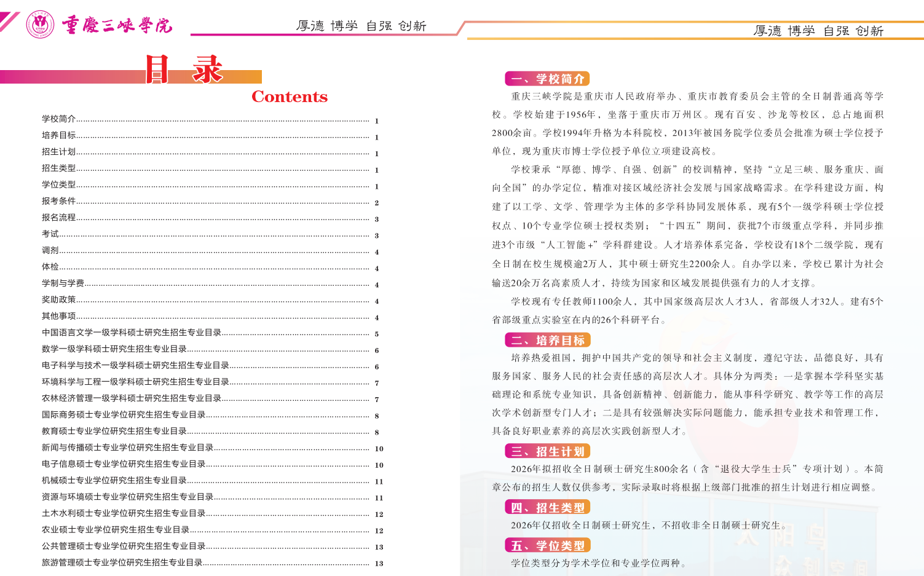Click the left-page 厚德 博学 自强 创新 motto
Viewport: 924px width, 576px height.
tap(361, 26)
